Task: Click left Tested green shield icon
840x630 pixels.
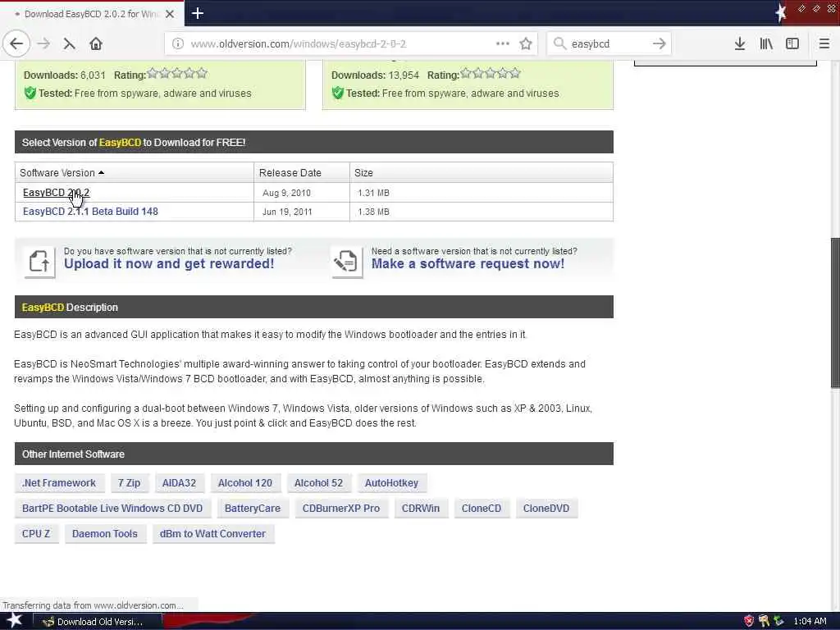Action: coord(30,93)
